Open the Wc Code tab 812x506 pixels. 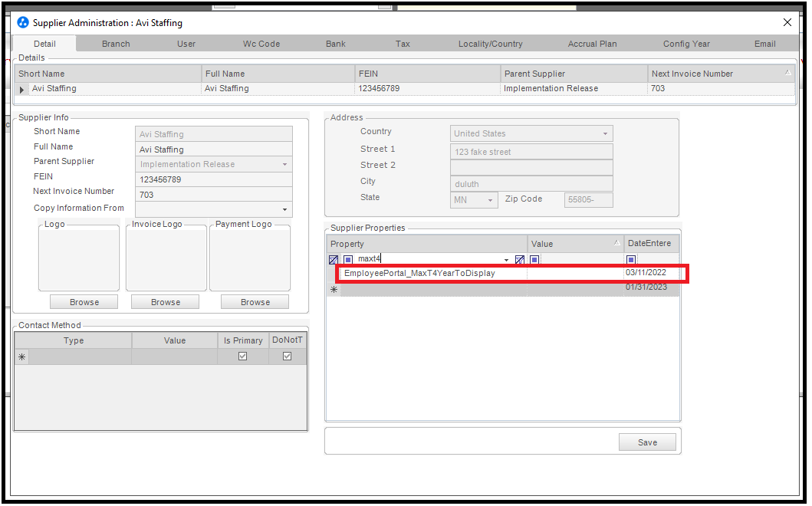pos(261,44)
